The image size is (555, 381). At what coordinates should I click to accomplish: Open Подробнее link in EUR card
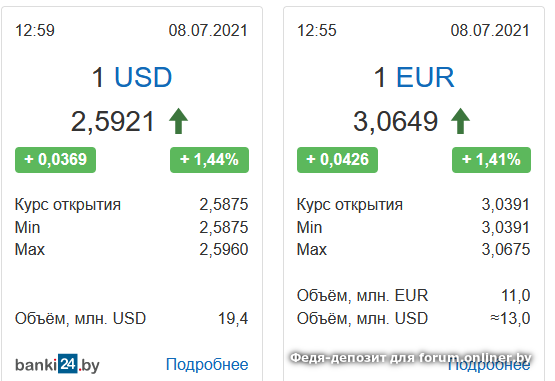(490, 366)
